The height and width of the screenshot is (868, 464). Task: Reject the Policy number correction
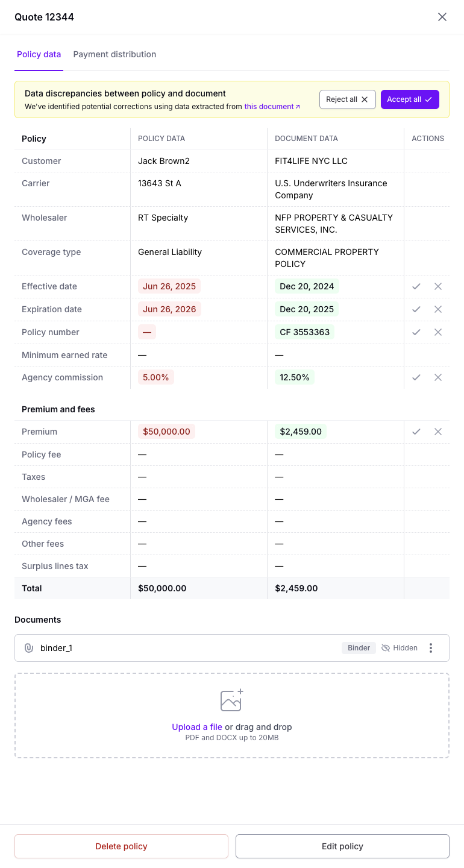pyautogui.click(x=438, y=332)
